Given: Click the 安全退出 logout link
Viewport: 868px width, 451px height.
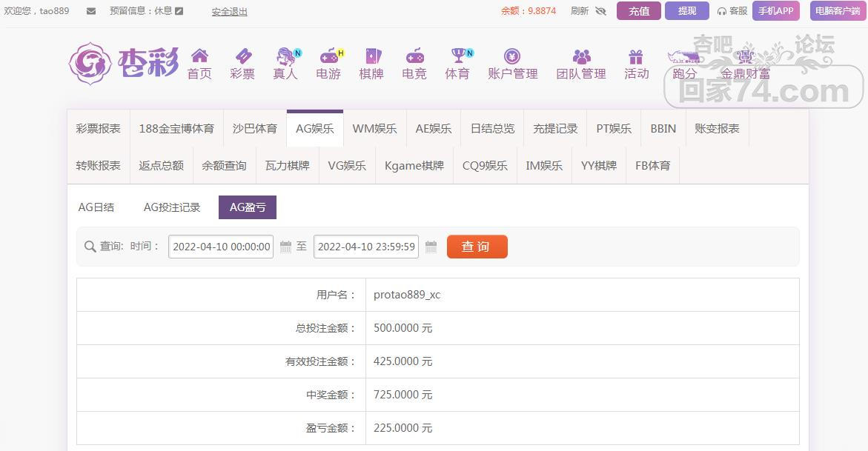Looking at the screenshot, I should [x=230, y=12].
